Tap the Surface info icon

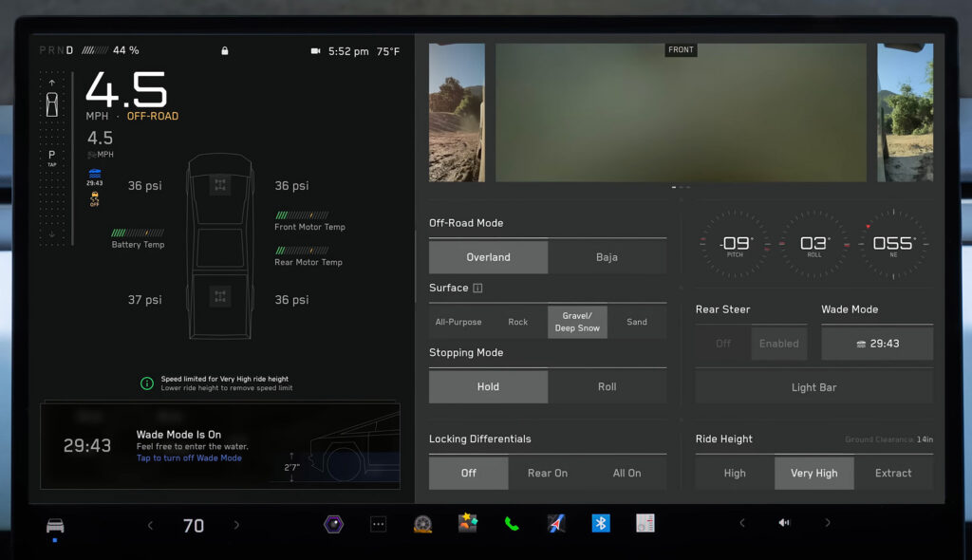pyautogui.click(x=477, y=288)
